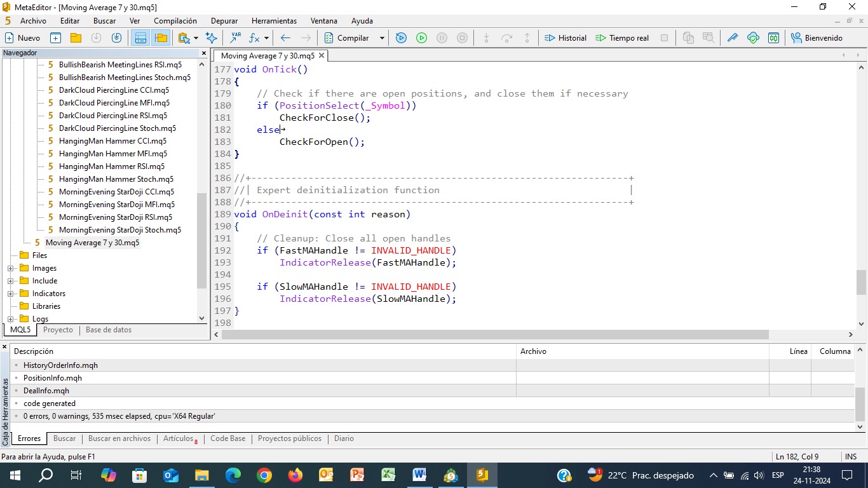The image size is (868, 488).
Task: Click the open file folder icon
Action: (x=76, y=38)
